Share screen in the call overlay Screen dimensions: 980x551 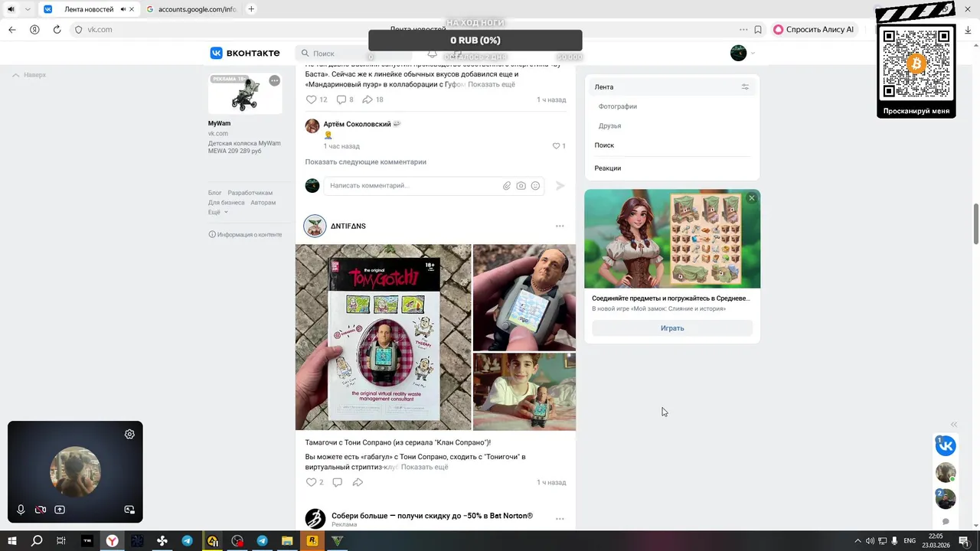click(60, 510)
